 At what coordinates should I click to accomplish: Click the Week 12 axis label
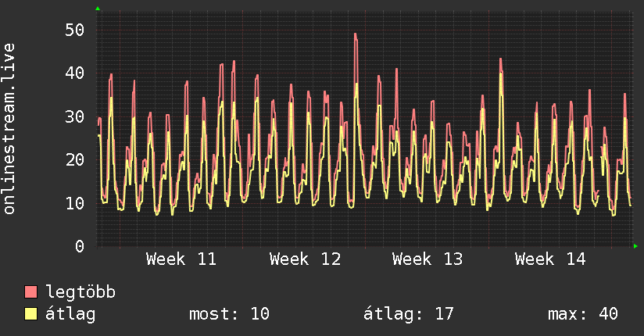305,259
